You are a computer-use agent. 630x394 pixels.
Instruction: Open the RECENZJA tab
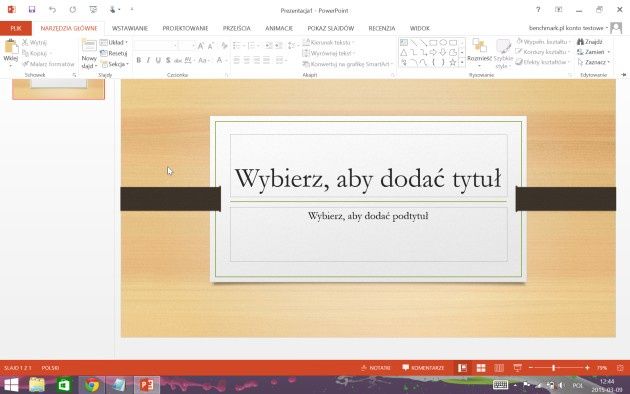click(382, 28)
